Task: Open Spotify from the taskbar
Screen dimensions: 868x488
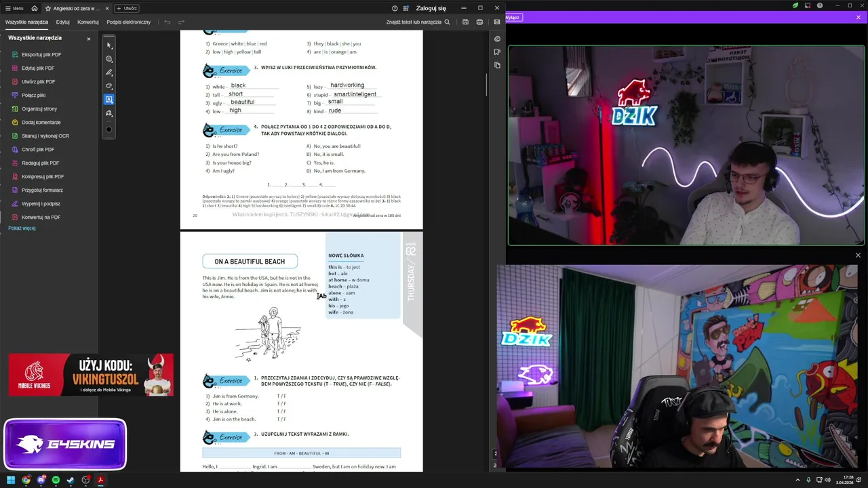Action: (x=56, y=480)
